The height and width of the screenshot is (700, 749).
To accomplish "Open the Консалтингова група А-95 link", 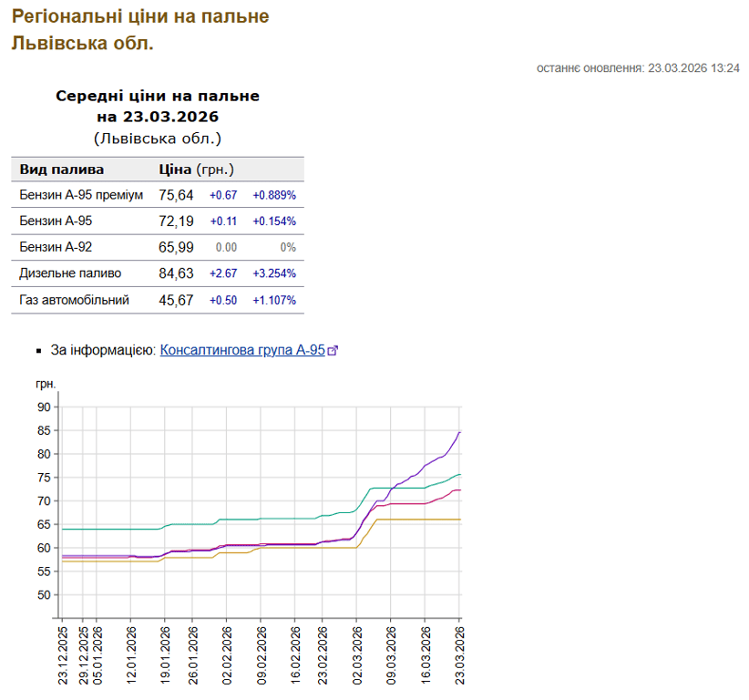I will pos(241,350).
